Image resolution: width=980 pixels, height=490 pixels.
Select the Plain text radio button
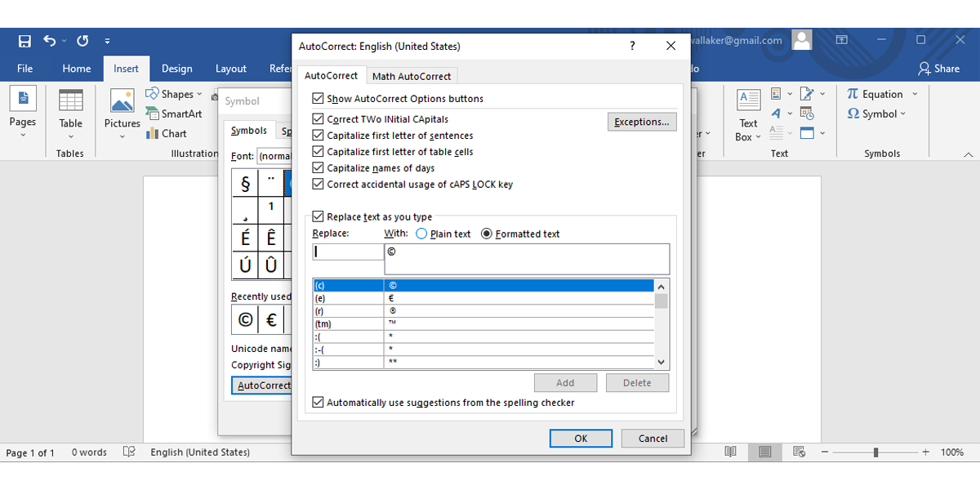pyautogui.click(x=423, y=234)
